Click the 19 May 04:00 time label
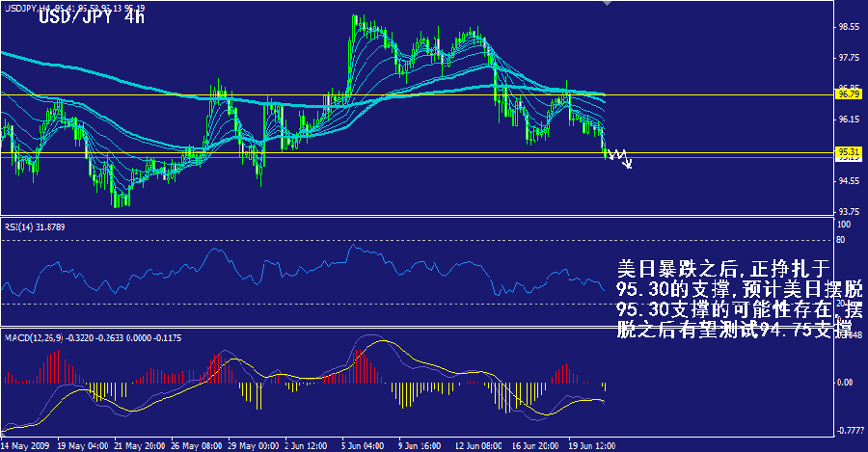This screenshot has width=868, height=452. click(83, 446)
